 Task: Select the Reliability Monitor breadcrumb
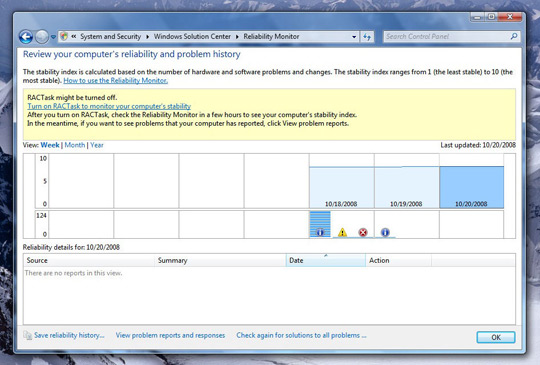pos(271,36)
